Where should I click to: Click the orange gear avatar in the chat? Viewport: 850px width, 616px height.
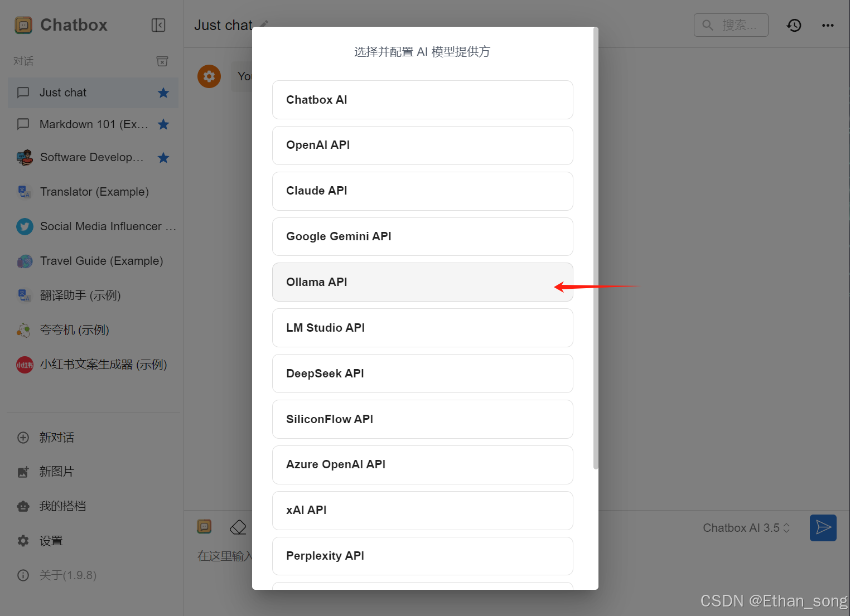coord(209,76)
